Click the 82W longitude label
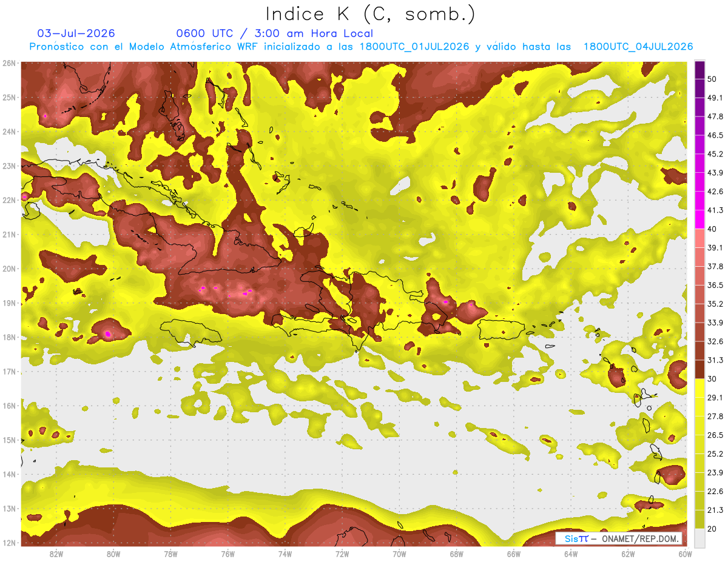The height and width of the screenshot is (562, 728). click(x=56, y=554)
